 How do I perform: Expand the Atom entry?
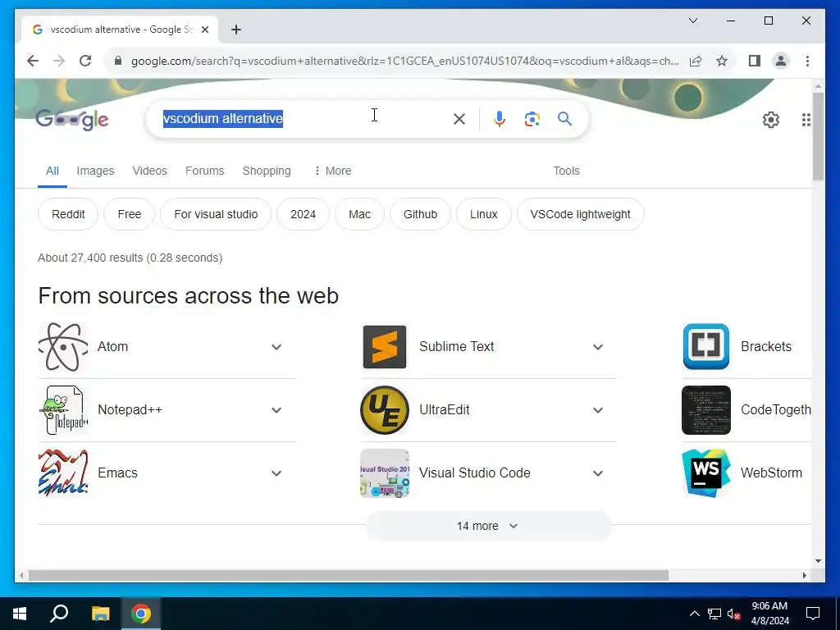pyautogui.click(x=276, y=347)
